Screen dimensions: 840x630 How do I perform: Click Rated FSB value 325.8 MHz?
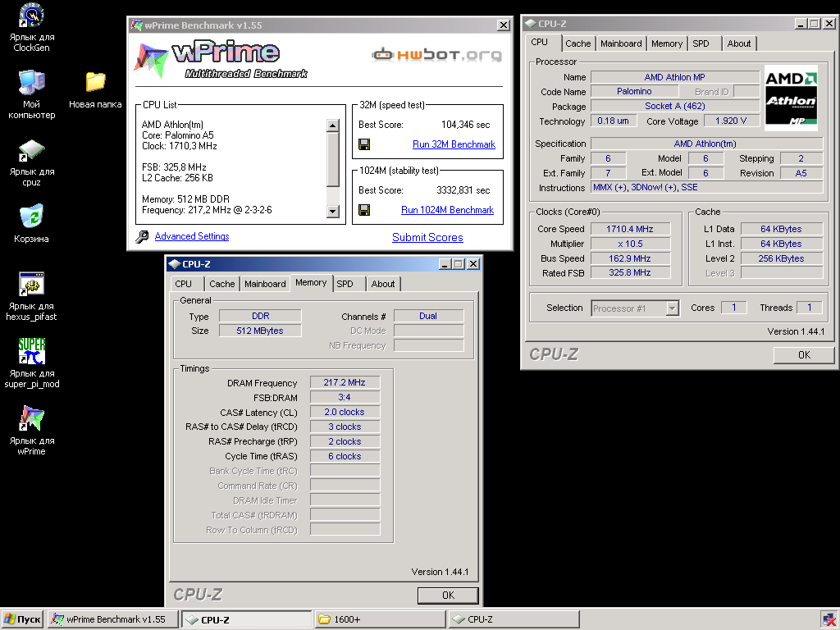[x=630, y=272]
